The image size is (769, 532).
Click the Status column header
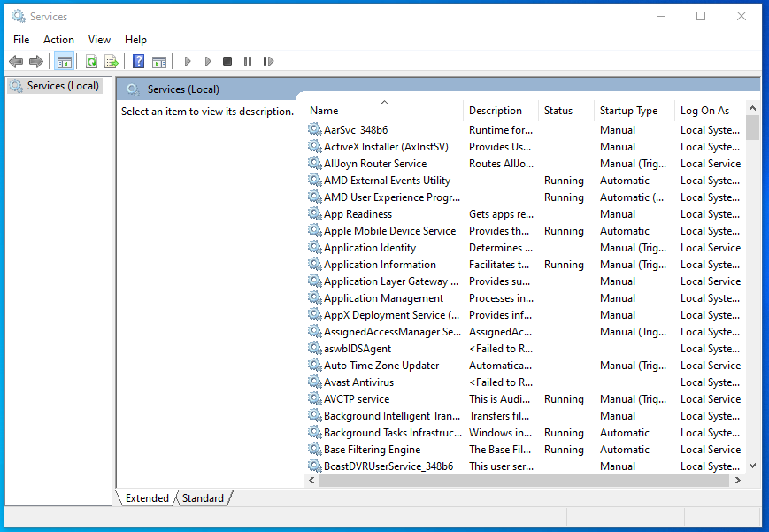[x=558, y=111]
